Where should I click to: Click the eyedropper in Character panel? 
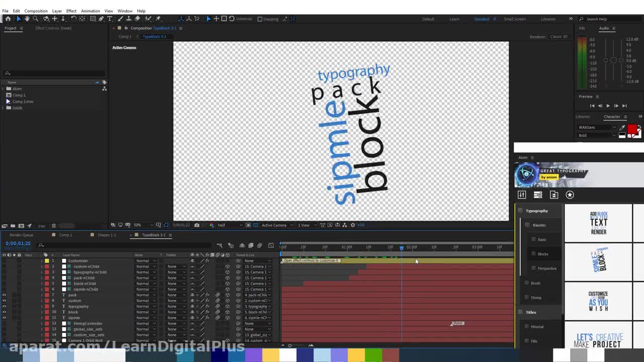[622, 128]
